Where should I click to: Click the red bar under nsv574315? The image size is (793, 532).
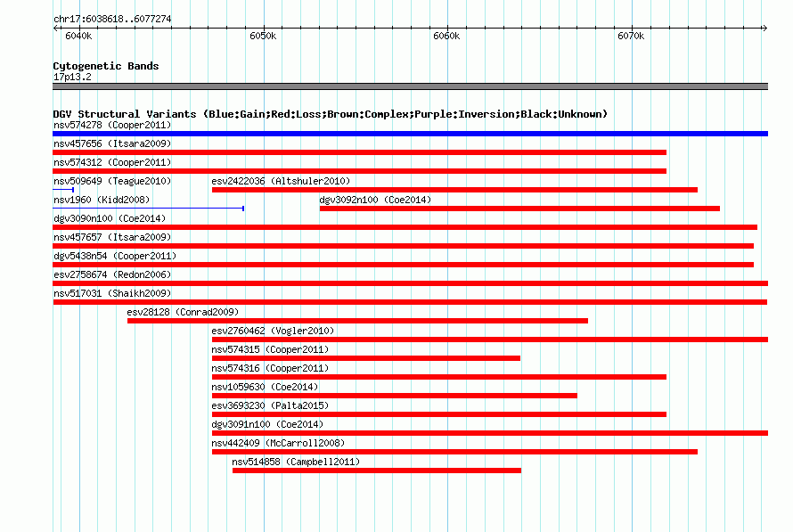coord(366,358)
